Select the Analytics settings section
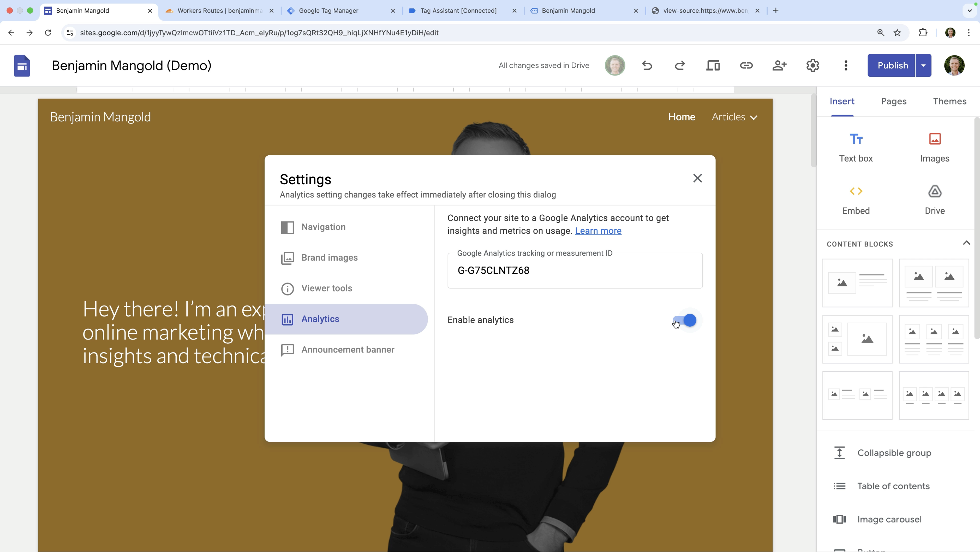 pyautogui.click(x=346, y=319)
